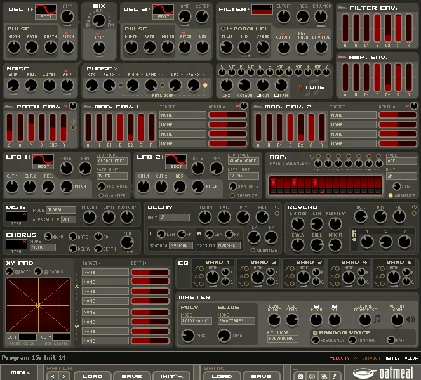Click the LFO 1 waveform display
The height and width of the screenshot is (380, 421).
pyautogui.click(x=43, y=161)
